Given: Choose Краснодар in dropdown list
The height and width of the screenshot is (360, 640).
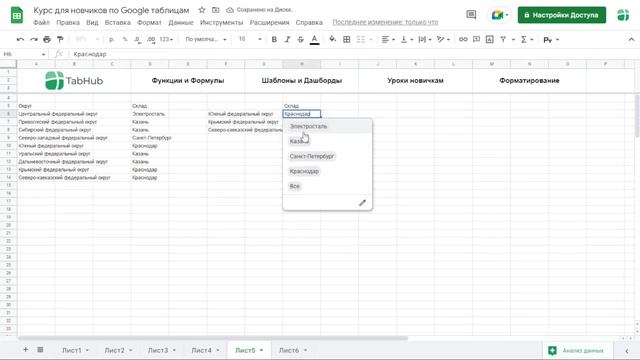Looking at the screenshot, I should tap(304, 171).
